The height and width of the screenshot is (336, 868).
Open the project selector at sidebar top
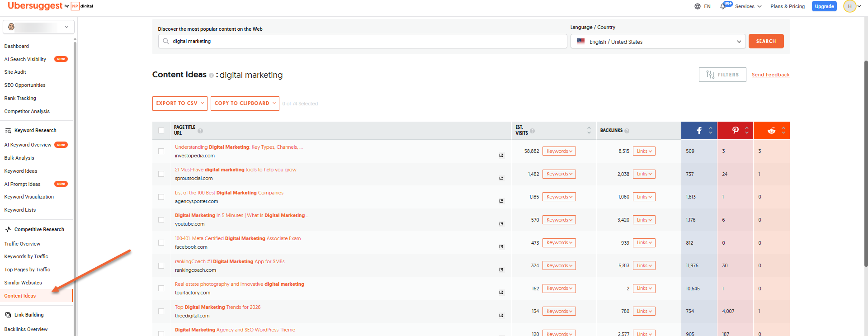(x=38, y=27)
